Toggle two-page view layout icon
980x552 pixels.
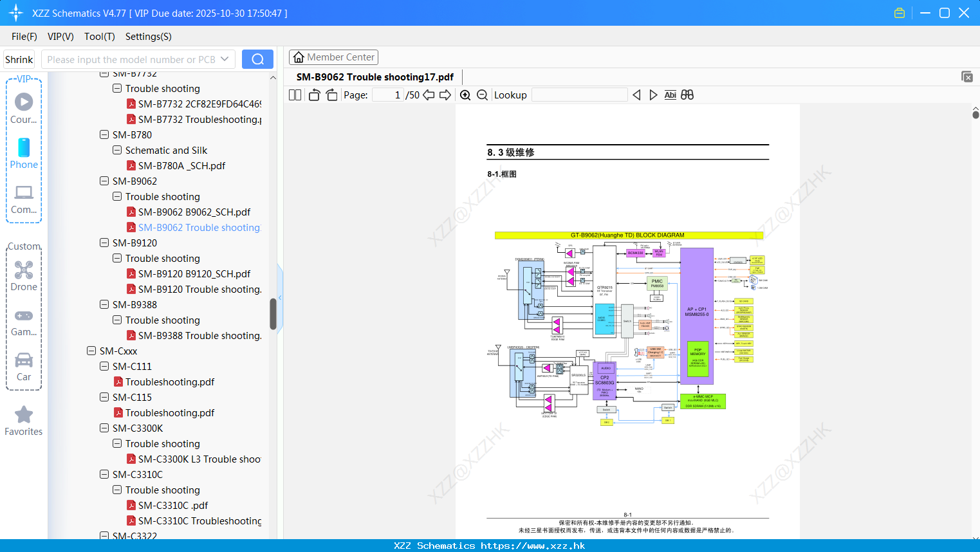coord(295,95)
